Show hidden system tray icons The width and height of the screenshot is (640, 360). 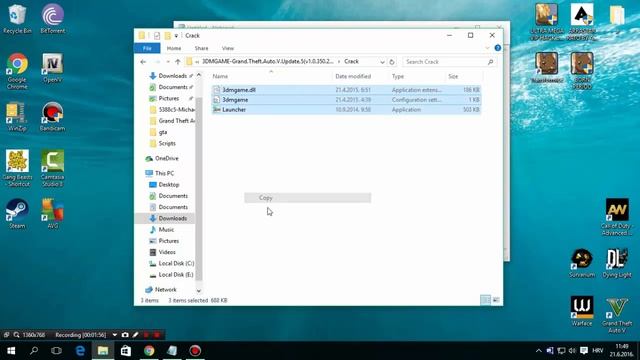(x=538, y=351)
